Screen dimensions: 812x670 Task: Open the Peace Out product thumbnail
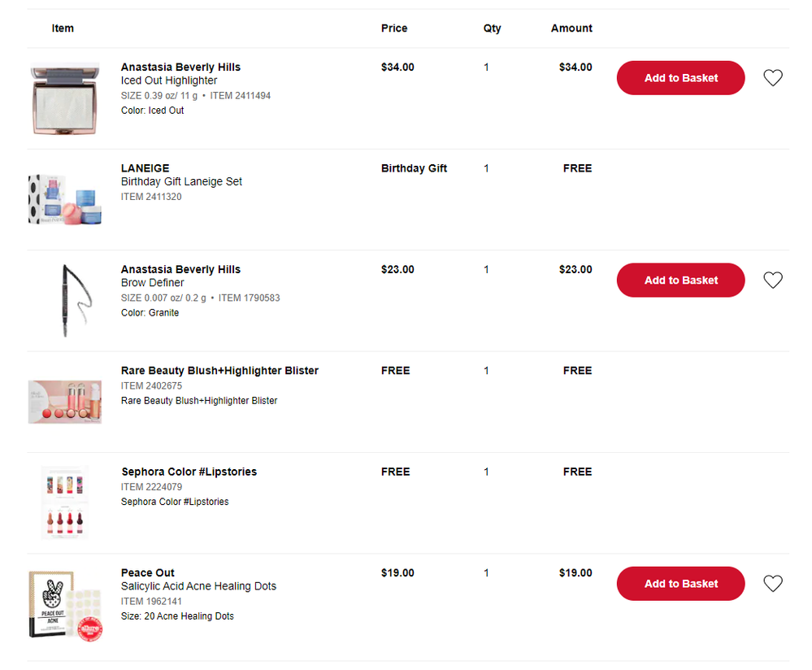pyautogui.click(x=64, y=602)
